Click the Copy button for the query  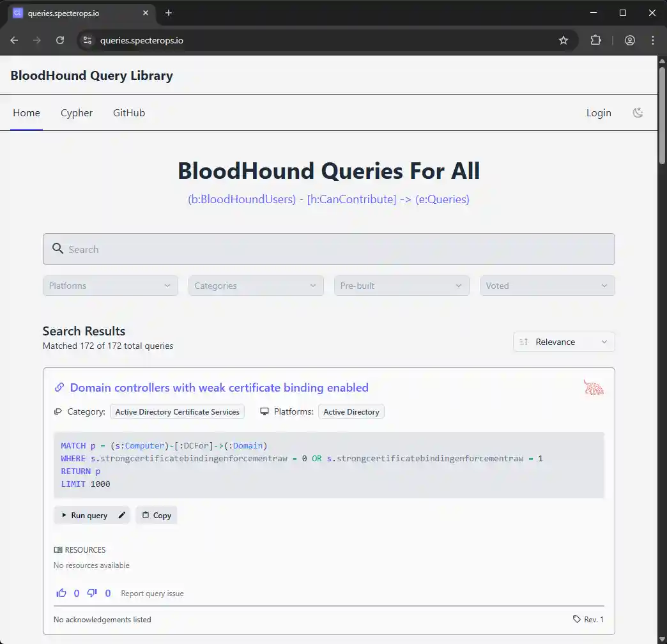(x=156, y=515)
